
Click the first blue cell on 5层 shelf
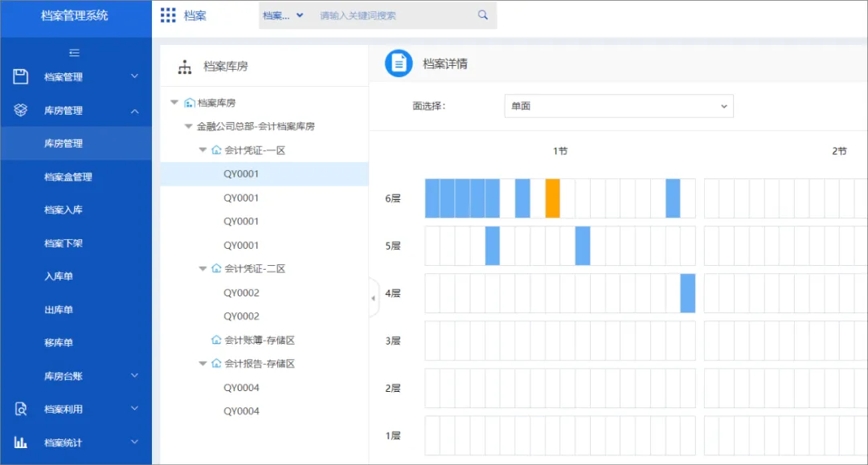[x=492, y=246]
